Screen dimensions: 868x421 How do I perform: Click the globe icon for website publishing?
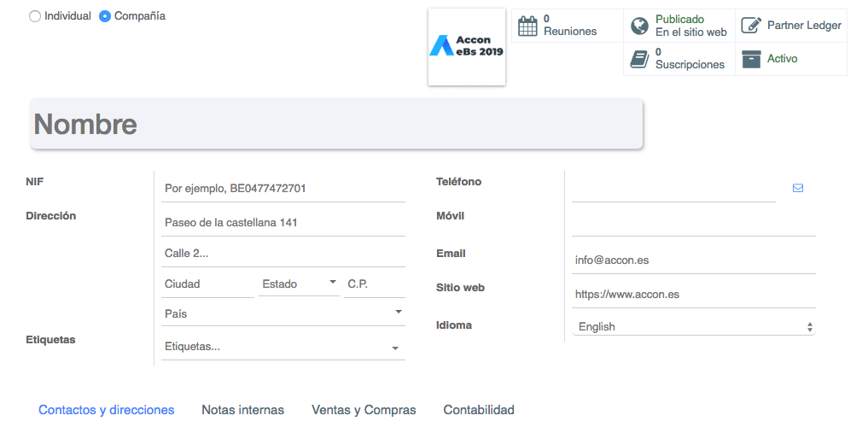coord(639,26)
